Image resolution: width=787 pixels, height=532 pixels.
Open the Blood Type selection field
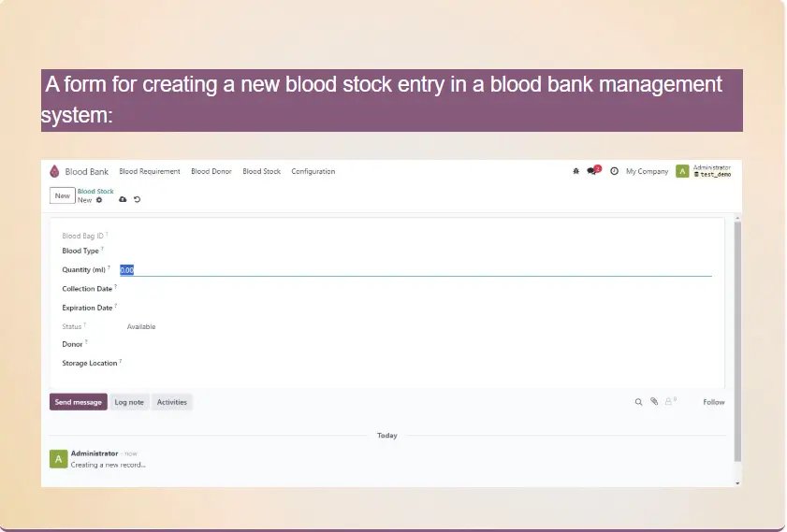pyautogui.click(x=412, y=251)
